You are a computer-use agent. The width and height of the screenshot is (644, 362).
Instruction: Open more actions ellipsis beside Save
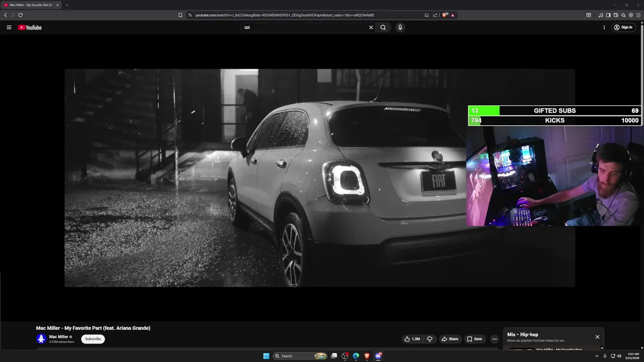click(x=494, y=339)
